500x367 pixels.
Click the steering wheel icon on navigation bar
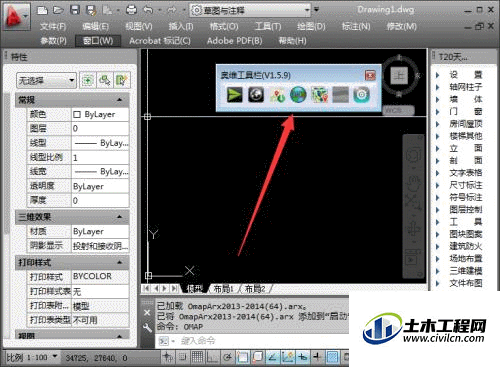click(x=413, y=156)
